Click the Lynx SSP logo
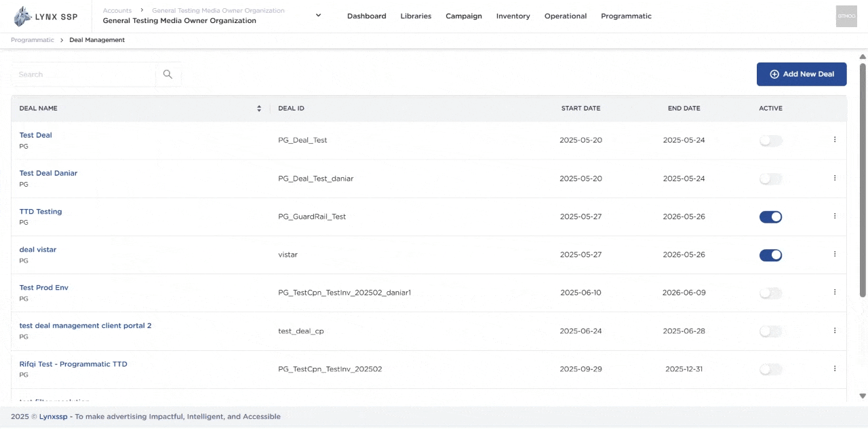This screenshot has width=868, height=429. coord(45,16)
